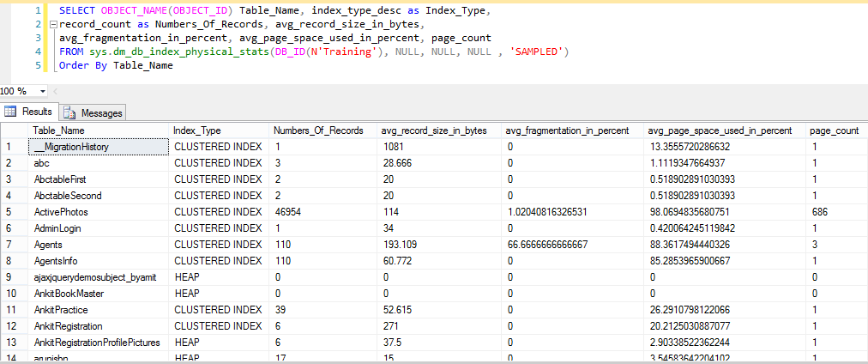
Task: Click the 26.2910798122066 page space value
Action: point(725,310)
